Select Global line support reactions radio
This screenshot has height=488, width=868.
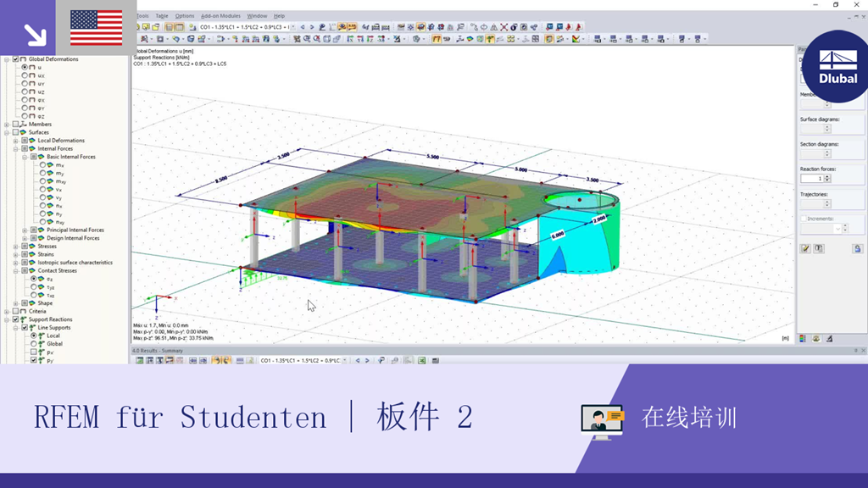tap(34, 344)
